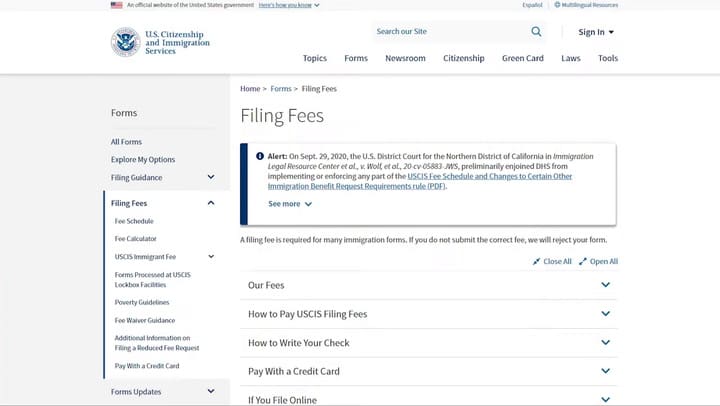Collapse the Filing Fees sidebar section
This screenshot has width=720, height=406.
(211, 203)
